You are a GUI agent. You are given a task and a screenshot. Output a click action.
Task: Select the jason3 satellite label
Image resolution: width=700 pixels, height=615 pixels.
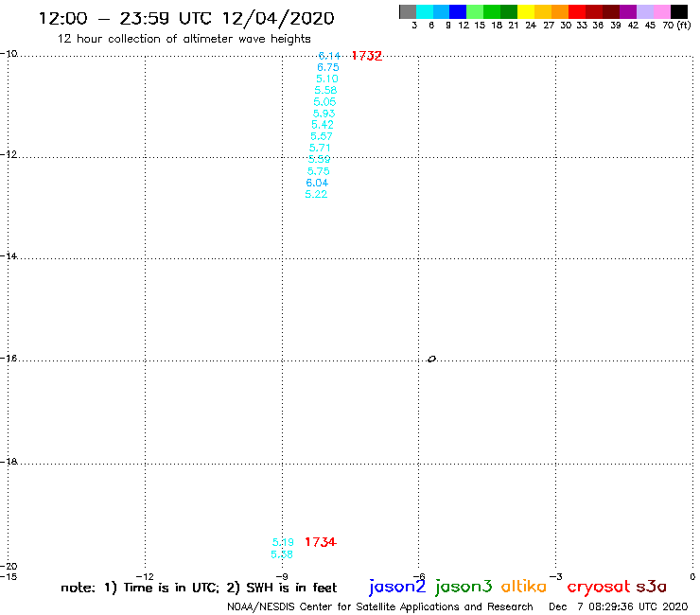click(x=464, y=587)
